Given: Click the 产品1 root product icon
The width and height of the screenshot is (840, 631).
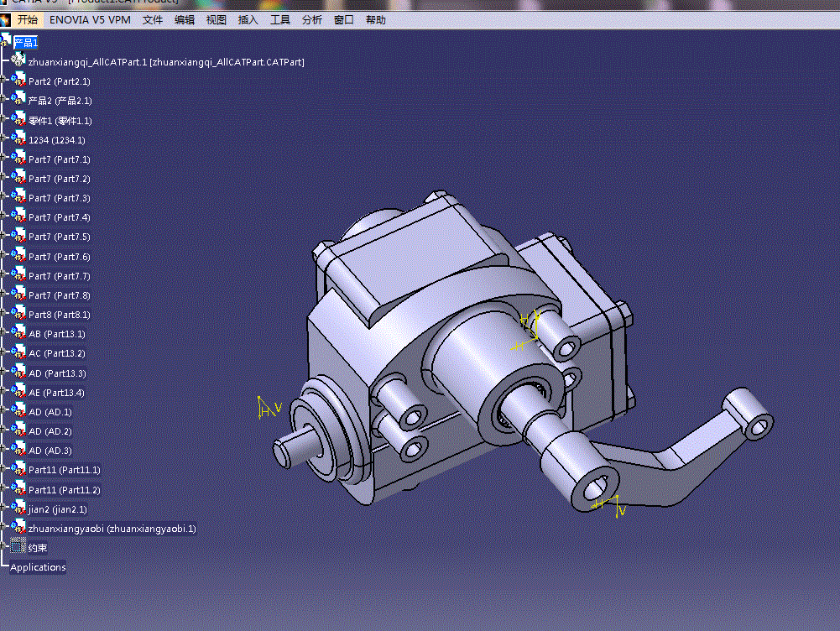Looking at the screenshot, I should (5, 41).
